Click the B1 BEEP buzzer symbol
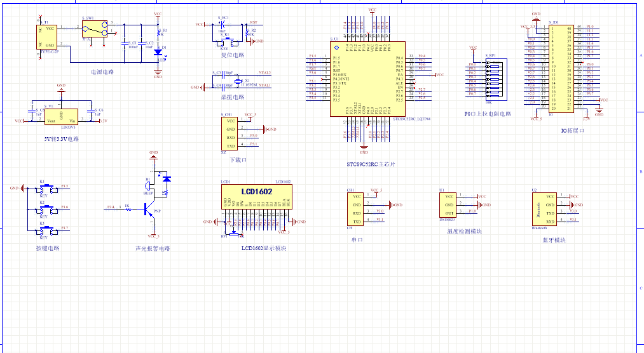Screen dimensions: 644x353 148,186
